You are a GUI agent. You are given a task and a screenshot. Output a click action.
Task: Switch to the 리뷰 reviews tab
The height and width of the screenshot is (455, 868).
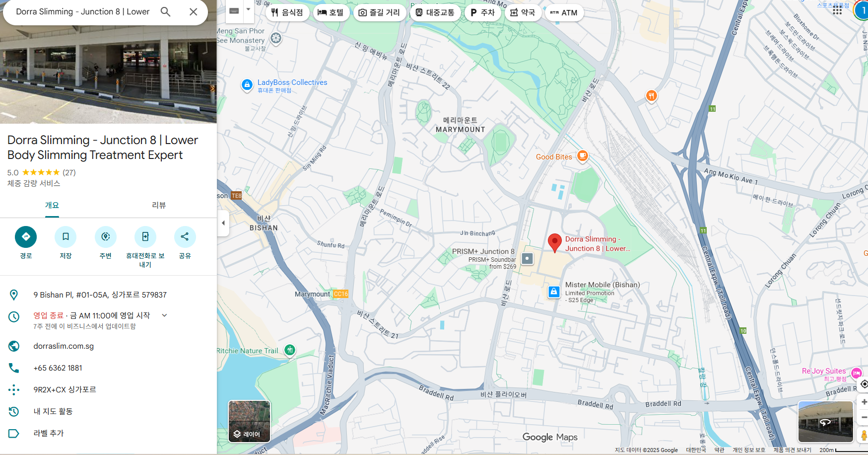coord(159,205)
